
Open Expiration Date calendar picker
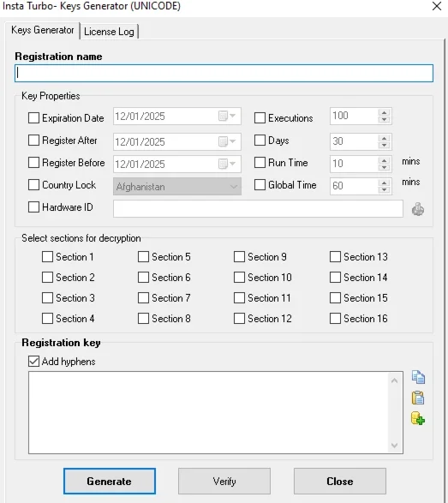click(x=227, y=116)
